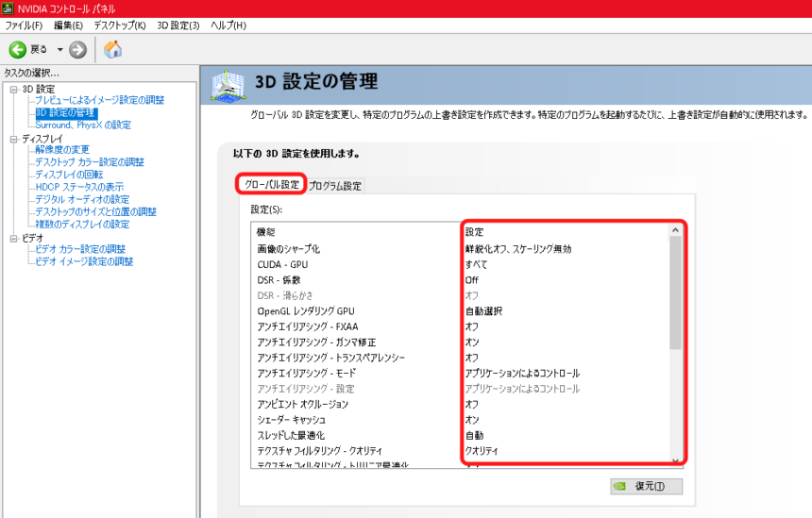Click the 設定 column header
This screenshot has height=518, width=812.
474,232
